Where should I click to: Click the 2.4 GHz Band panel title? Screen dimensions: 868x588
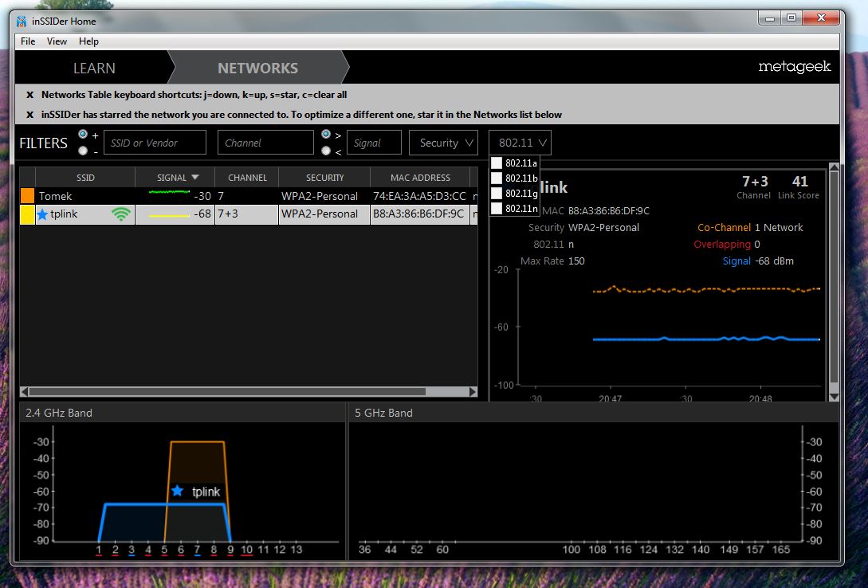tap(59, 413)
